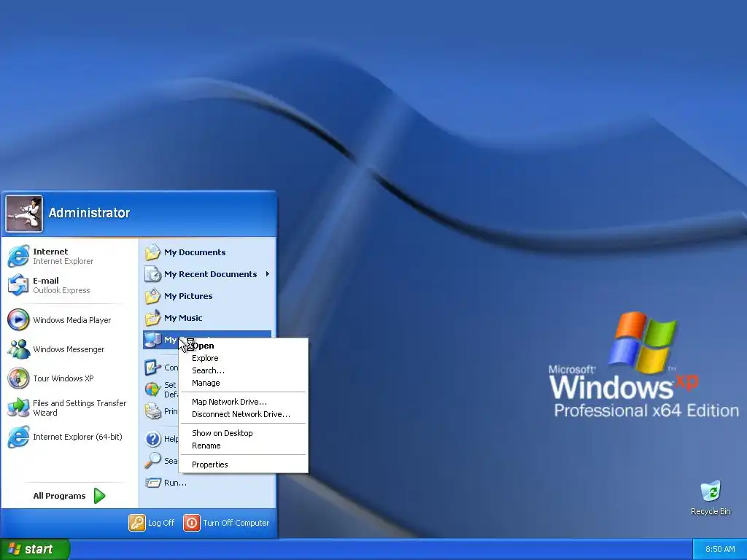The image size is (747, 560).
Task: Expand My Recent Documents submenu arrow
Action: click(x=268, y=274)
